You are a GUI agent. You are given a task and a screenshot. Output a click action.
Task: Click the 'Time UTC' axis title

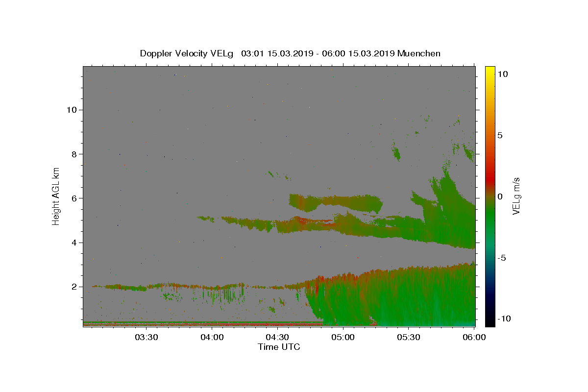pyautogui.click(x=279, y=347)
